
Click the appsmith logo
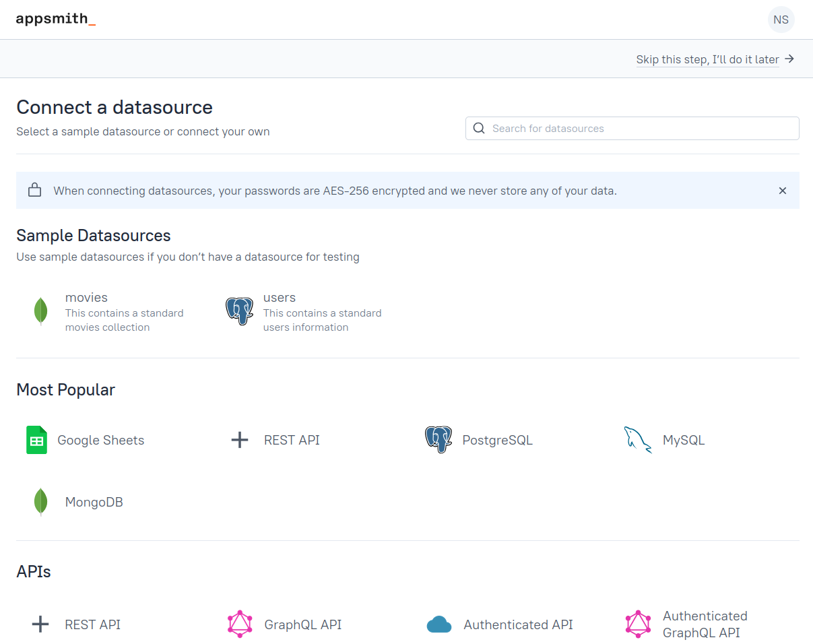[55, 19]
